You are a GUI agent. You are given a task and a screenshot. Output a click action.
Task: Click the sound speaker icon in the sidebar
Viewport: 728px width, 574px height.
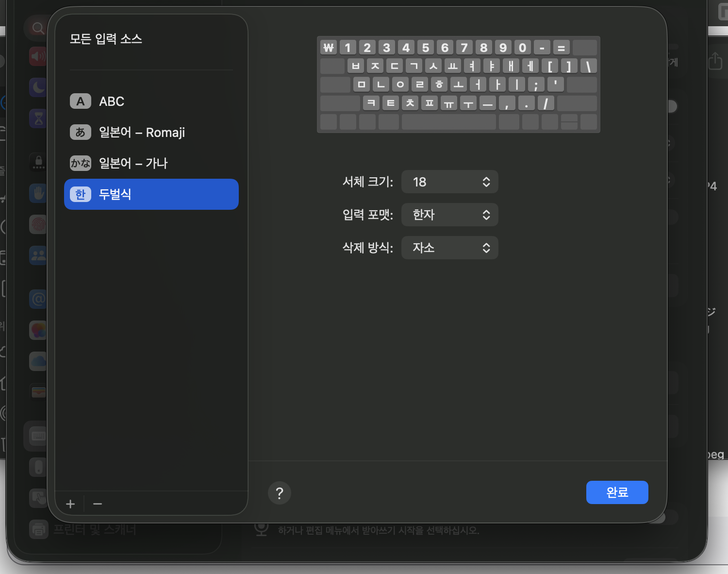coord(38,57)
